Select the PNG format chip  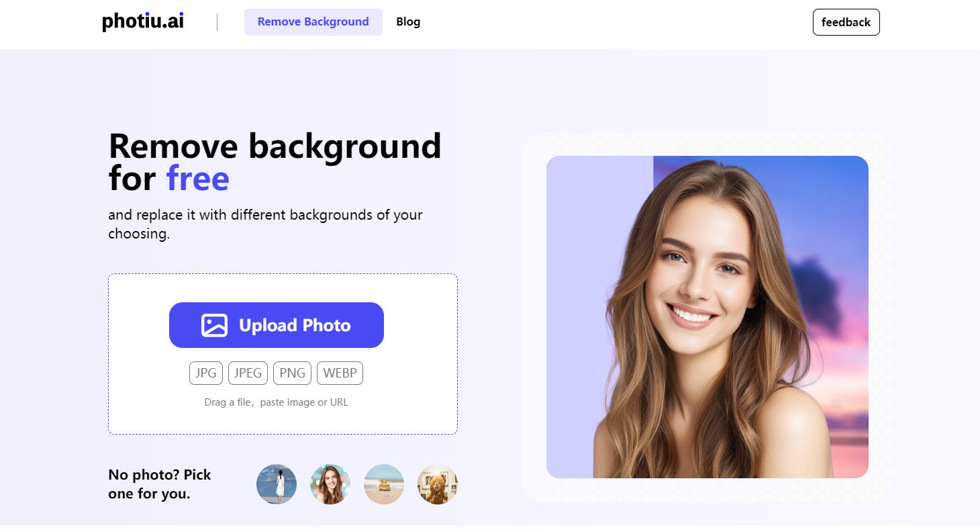[x=292, y=373]
